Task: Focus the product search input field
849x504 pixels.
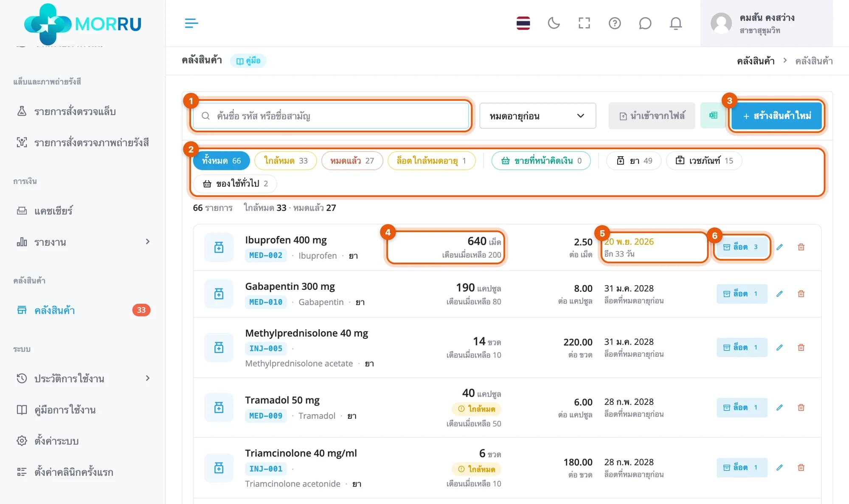Action: tap(331, 116)
